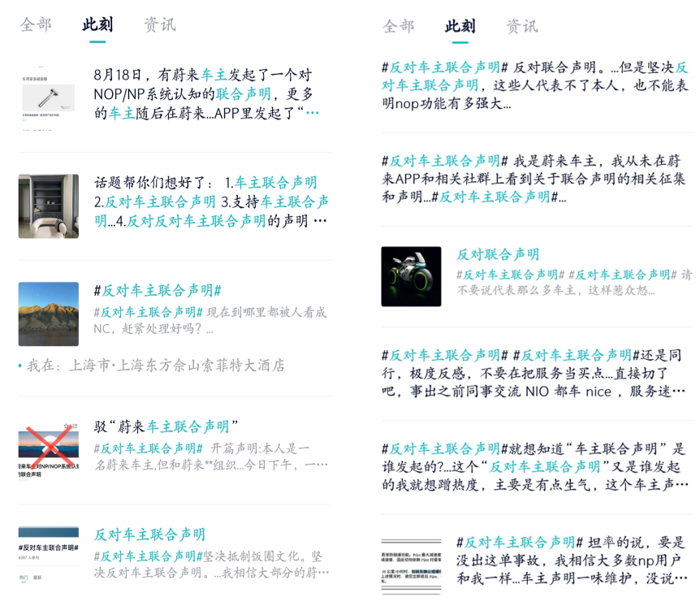This screenshot has width=700, height=606.
Task: Switch to 全部 tab in left panel
Action: [36, 24]
